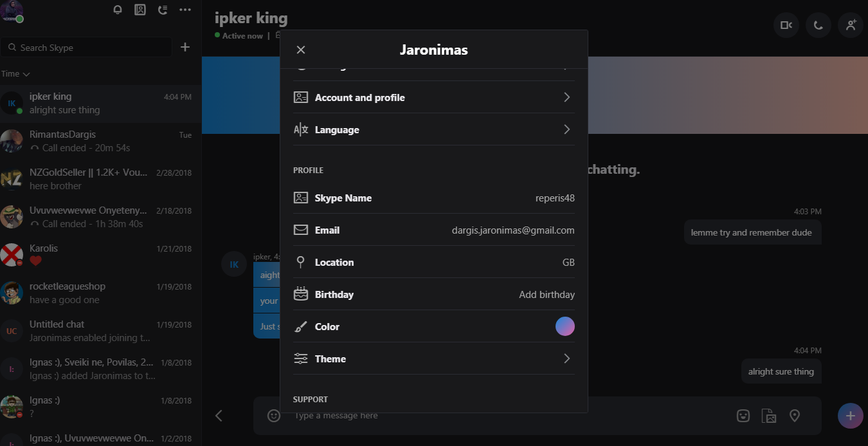Open the NZGoldSeller conversation
This screenshot has width=868, height=446.
click(x=101, y=180)
